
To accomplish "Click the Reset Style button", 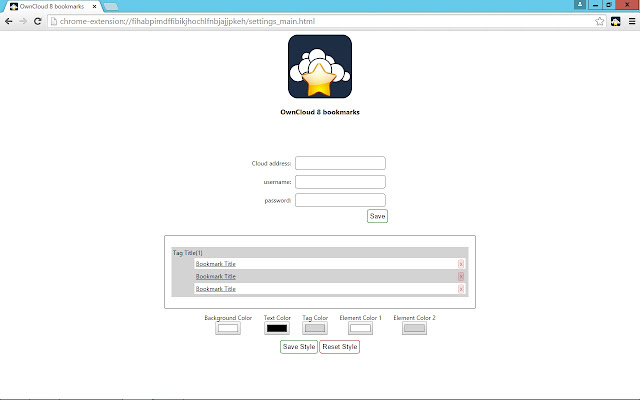I will pos(340,347).
